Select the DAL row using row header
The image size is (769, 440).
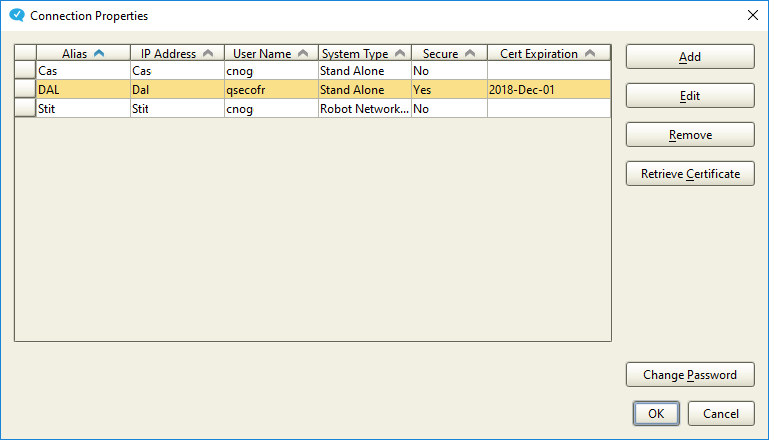coord(25,90)
